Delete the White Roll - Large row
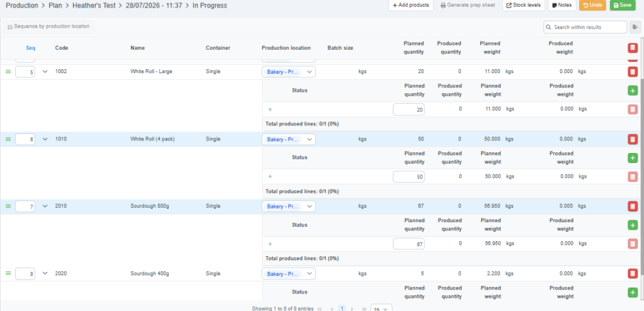 (633, 72)
